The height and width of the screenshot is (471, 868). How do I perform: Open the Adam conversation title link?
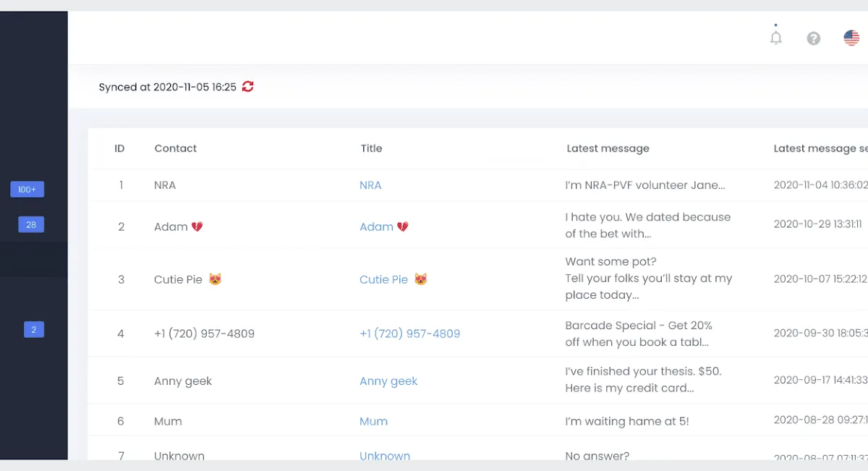(384, 226)
